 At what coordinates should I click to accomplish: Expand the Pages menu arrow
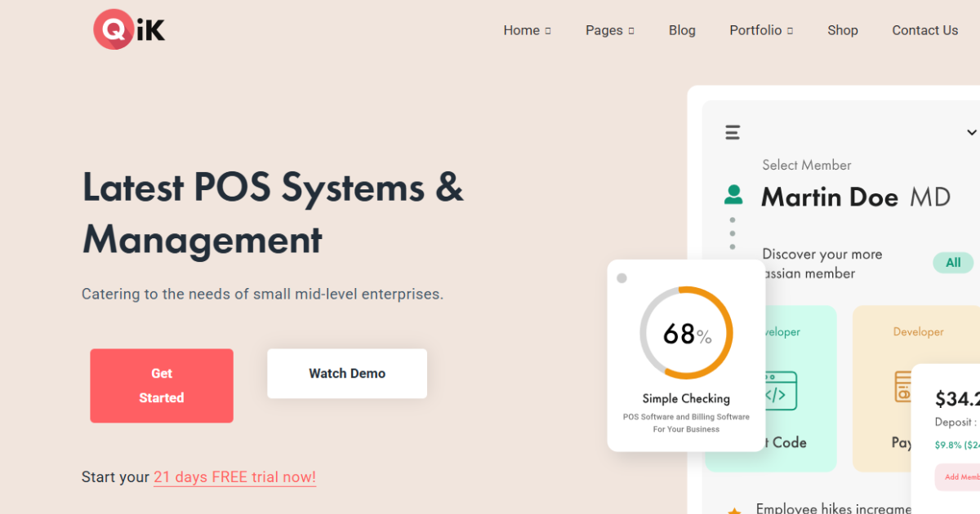(631, 31)
